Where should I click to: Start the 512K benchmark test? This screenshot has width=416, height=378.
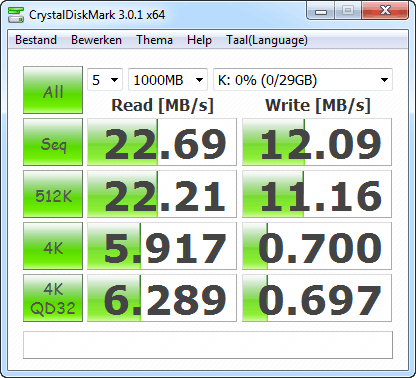point(53,194)
